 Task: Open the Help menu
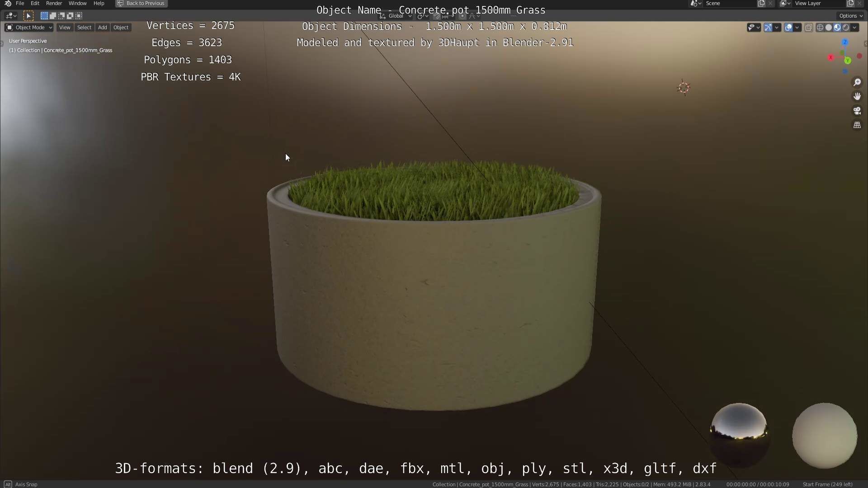99,3
